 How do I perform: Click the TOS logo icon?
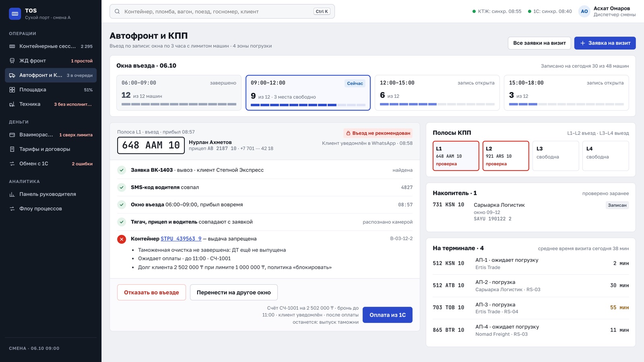(15, 14)
